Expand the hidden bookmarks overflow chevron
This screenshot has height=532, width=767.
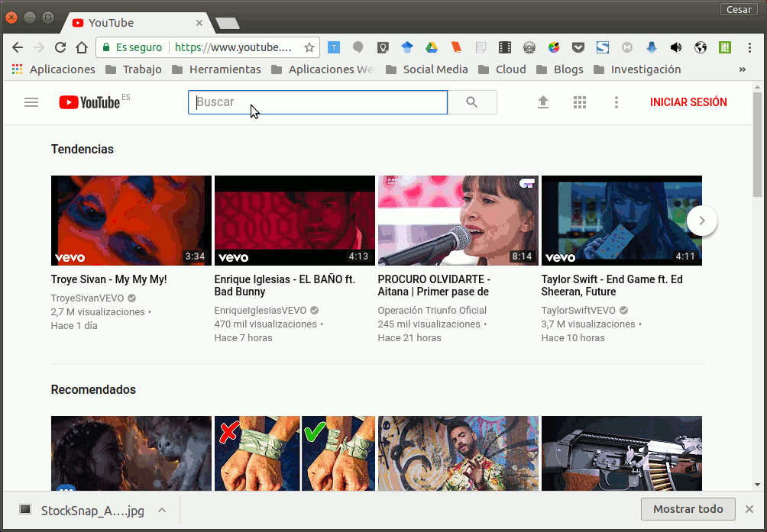743,69
